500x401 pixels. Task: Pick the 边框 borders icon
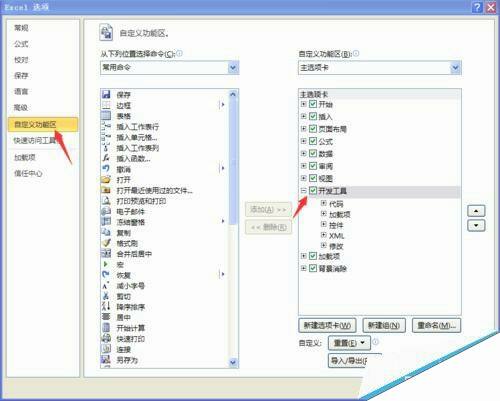tap(106, 105)
